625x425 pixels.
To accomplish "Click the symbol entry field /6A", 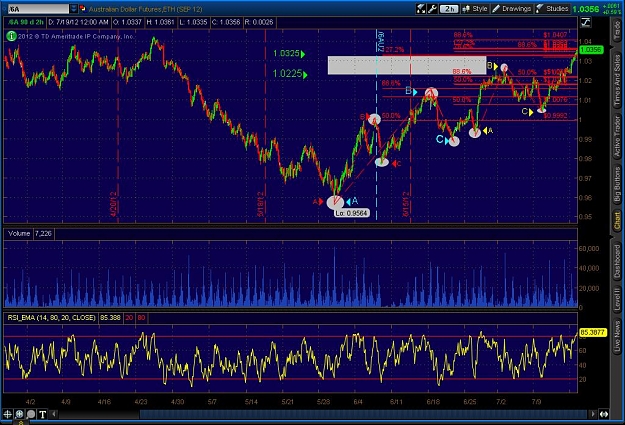I will click(38, 9).
